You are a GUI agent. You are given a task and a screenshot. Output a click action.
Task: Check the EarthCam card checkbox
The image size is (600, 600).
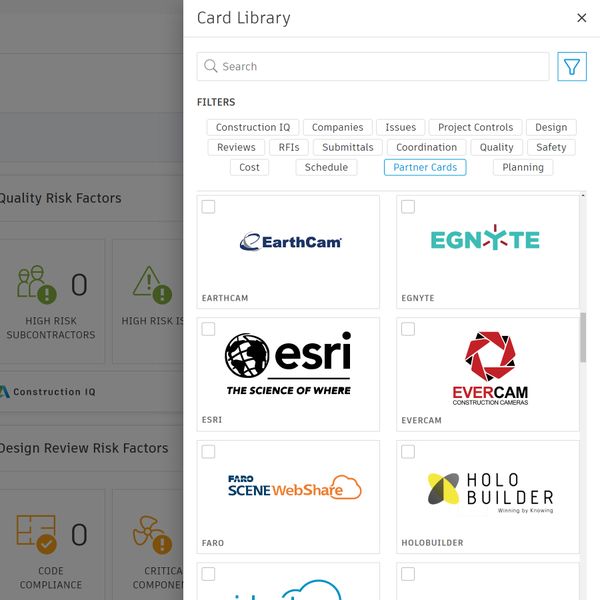pyautogui.click(x=208, y=207)
